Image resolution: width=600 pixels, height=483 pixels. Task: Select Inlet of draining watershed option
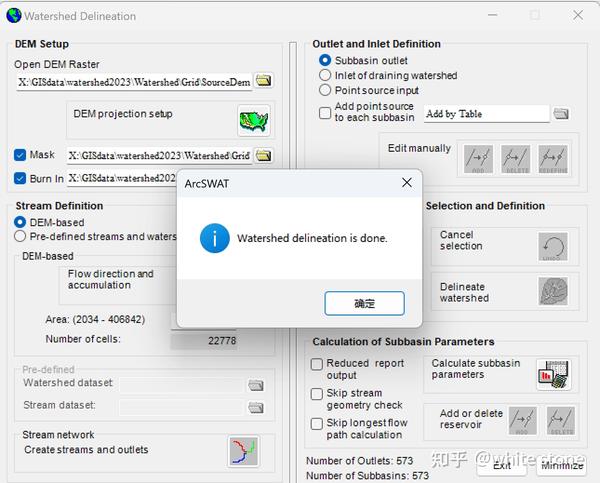pyautogui.click(x=325, y=75)
